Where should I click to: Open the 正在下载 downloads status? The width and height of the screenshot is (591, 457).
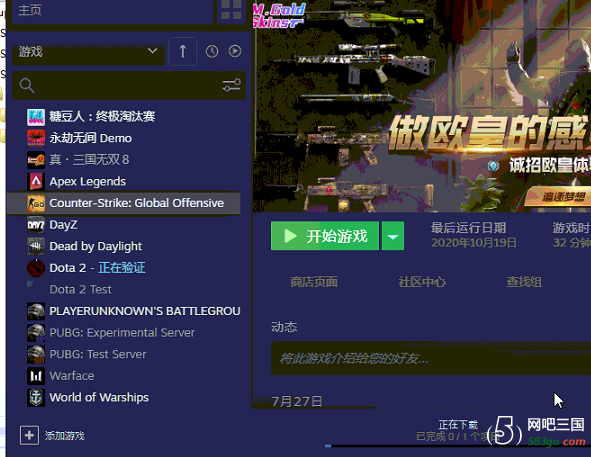458,425
